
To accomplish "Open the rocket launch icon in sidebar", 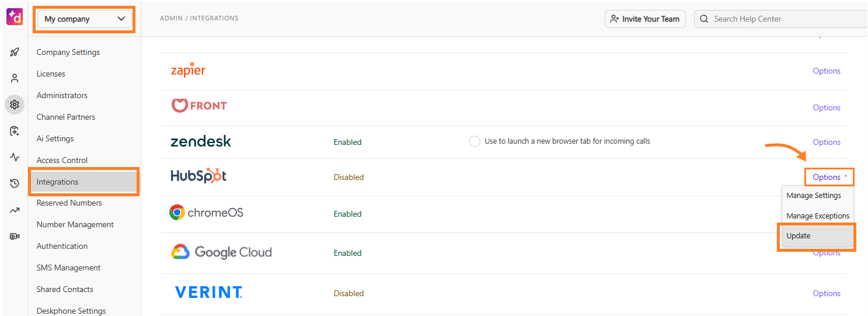I will click(x=15, y=52).
